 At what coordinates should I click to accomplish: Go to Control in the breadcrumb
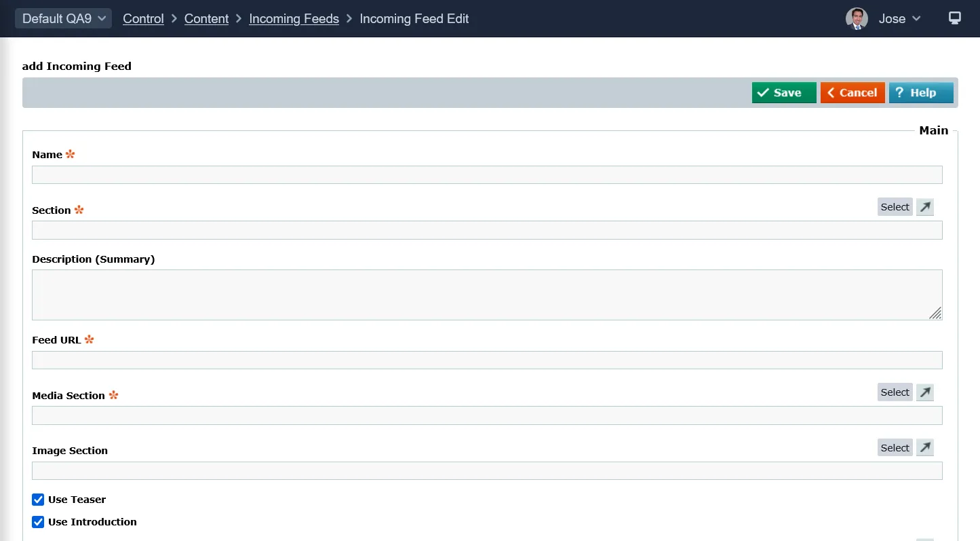[x=143, y=18]
